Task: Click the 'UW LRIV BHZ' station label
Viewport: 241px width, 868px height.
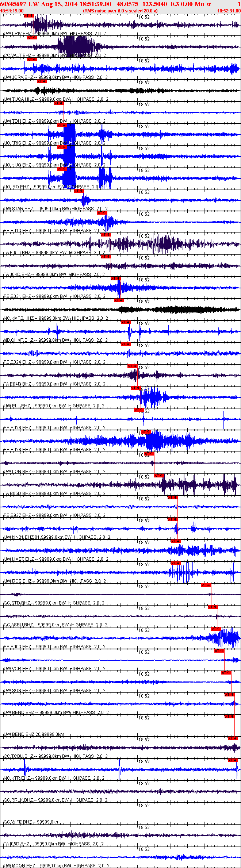Action: click(18, 34)
